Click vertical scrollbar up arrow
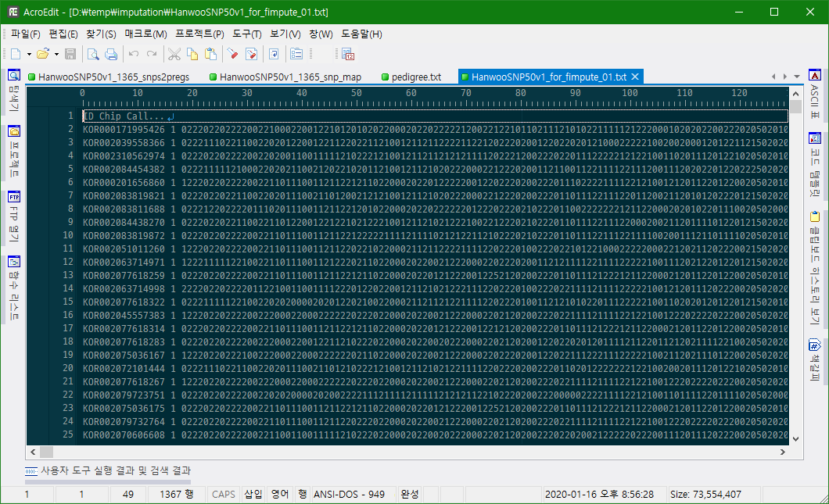The image size is (829, 504). [x=795, y=94]
